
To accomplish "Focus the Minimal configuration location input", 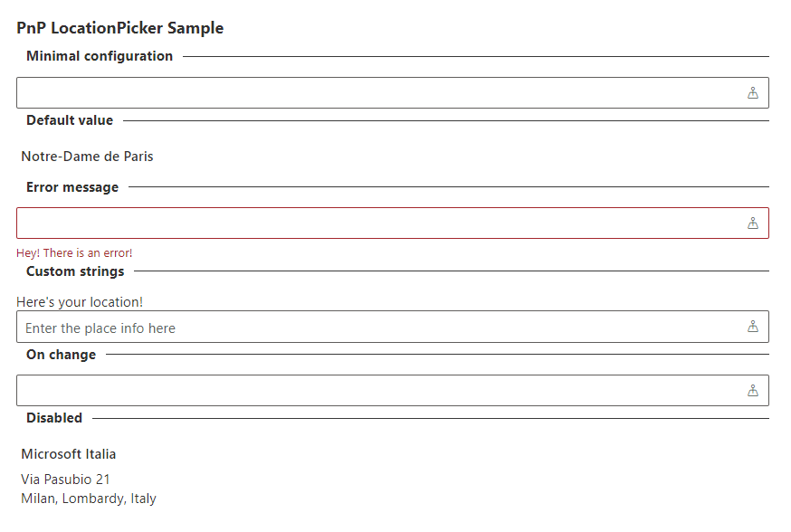I will (x=380, y=92).
